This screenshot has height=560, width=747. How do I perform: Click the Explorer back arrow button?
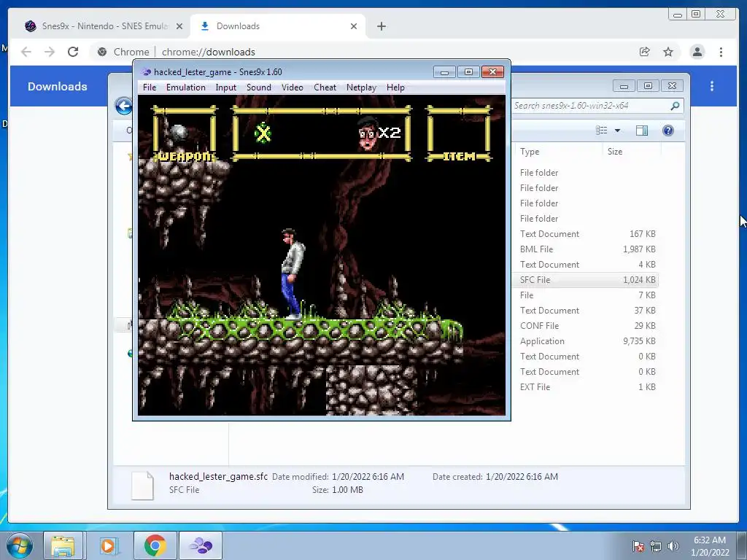pyautogui.click(x=124, y=106)
